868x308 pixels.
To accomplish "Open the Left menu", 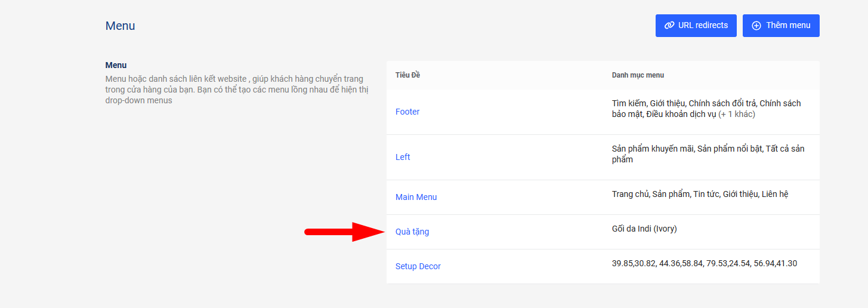I will coord(403,157).
